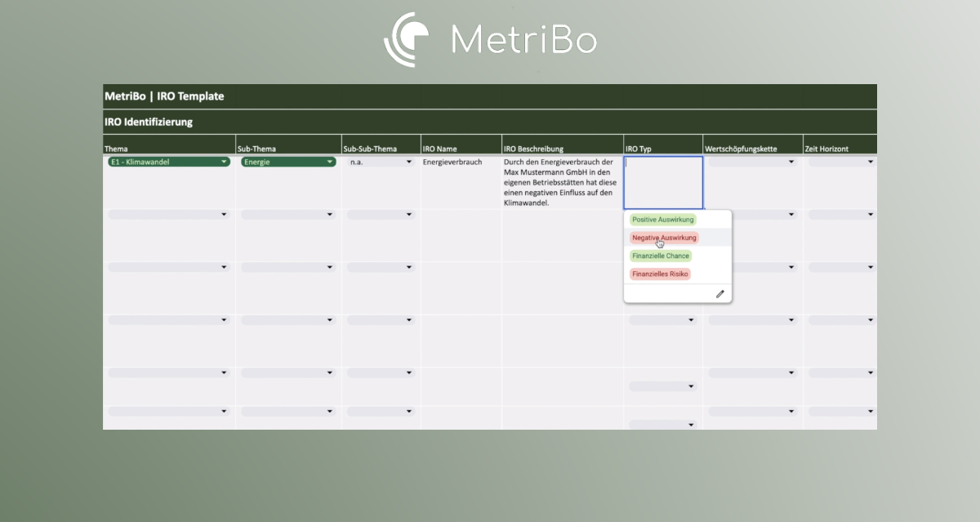Open the IRO Typ dropdown in fifth row
Viewport: 980px width, 522px height.
pos(662,386)
